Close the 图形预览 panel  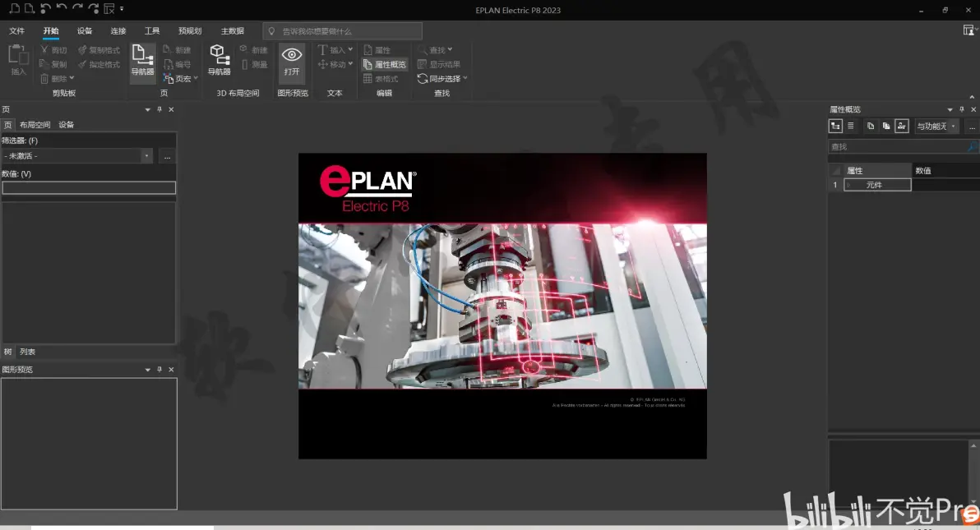[171, 370]
